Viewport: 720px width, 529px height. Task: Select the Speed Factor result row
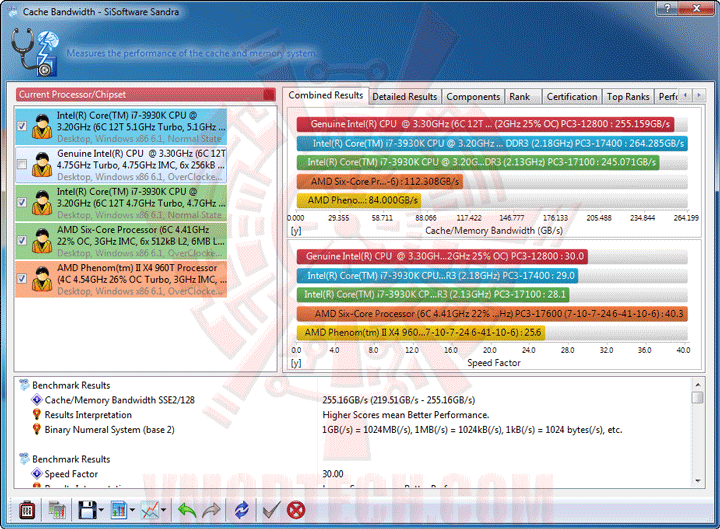pyautogui.click(x=353, y=473)
